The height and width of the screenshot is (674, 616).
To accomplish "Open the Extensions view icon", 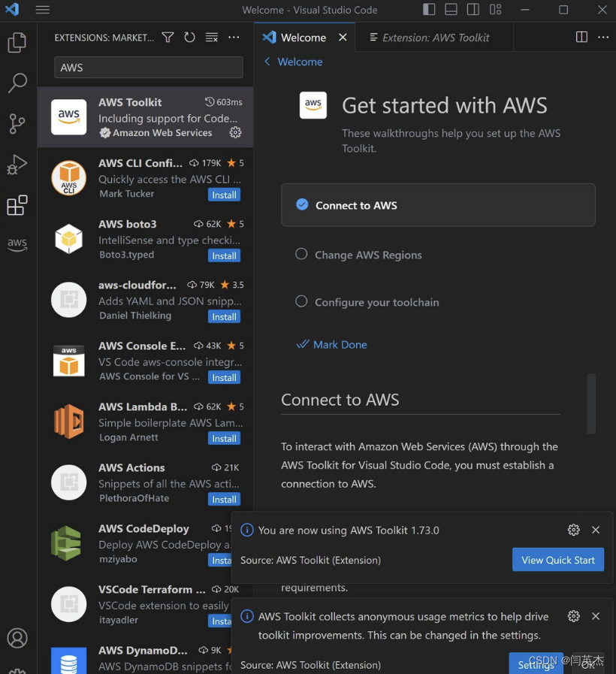I will (17, 205).
